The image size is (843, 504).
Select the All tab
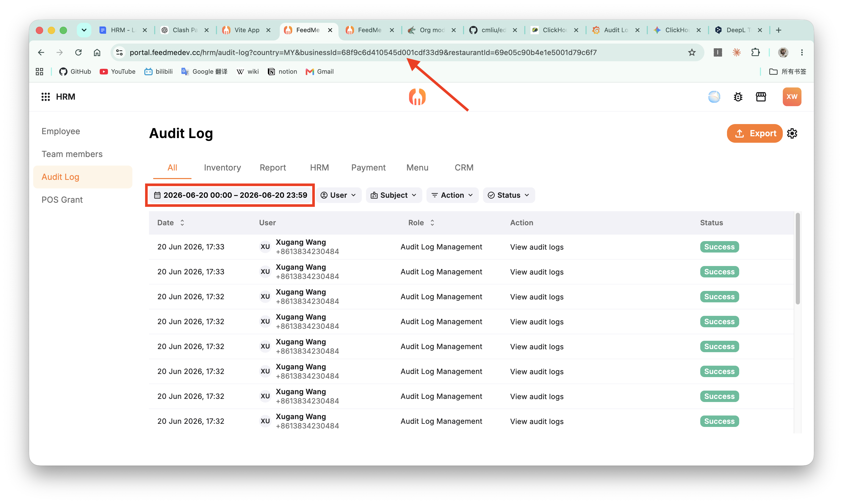coord(172,167)
